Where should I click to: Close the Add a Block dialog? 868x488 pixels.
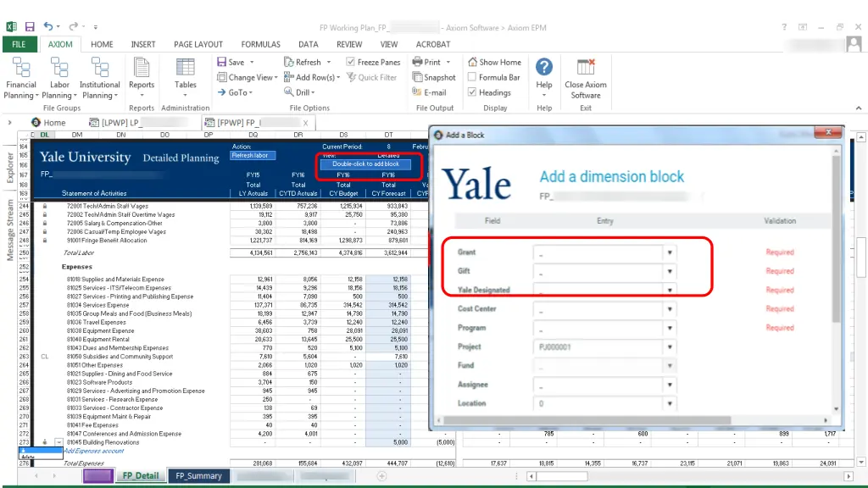829,131
